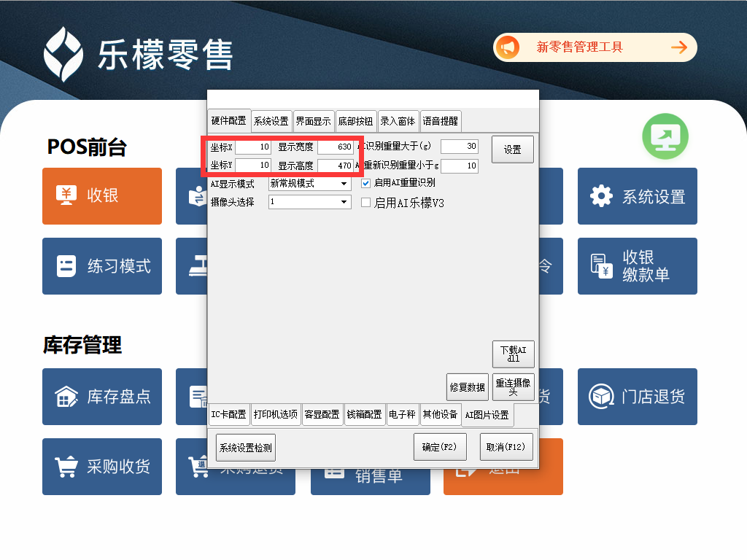Open the 钱箱配置 tab
Screen dimensions: 747x560
(x=365, y=414)
